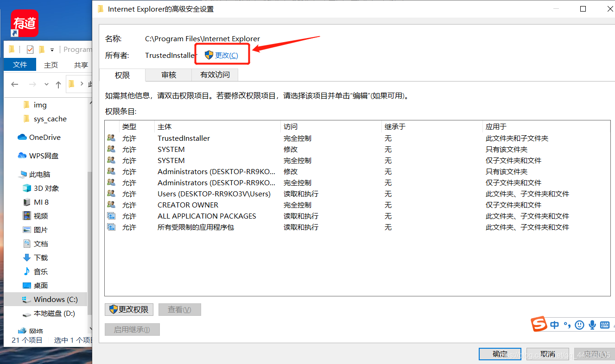The width and height of the screenshot is (615, 364).
Task: Open the recent locations dropdown arrow in Explorer
Action: click(x=46, y=84)
